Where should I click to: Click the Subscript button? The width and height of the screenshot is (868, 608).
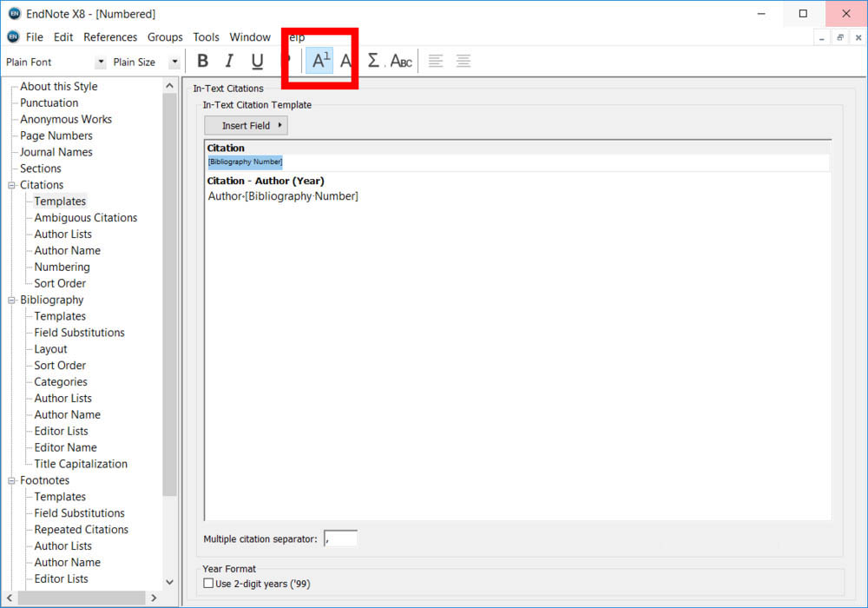[x=345, y=61]
